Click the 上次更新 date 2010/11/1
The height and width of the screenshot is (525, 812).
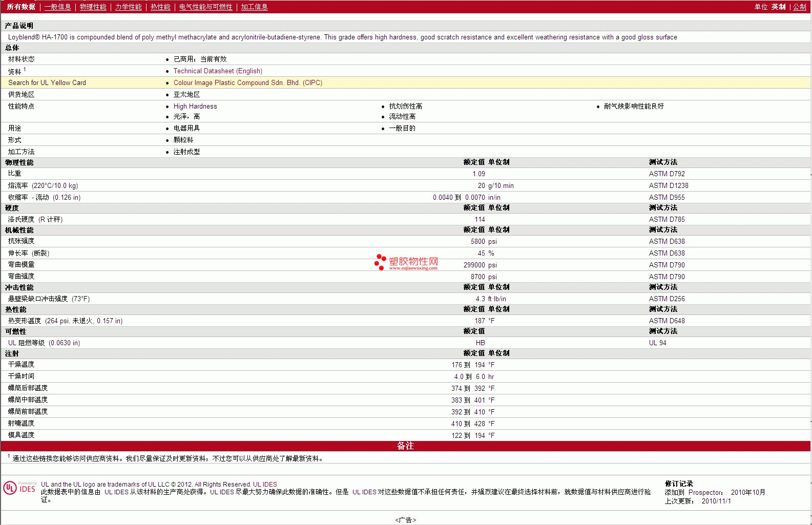716,501
